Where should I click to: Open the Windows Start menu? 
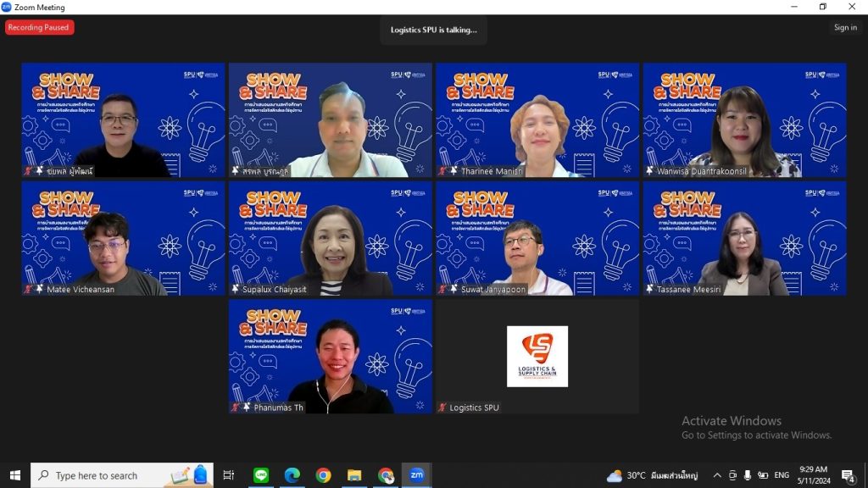click(x=15, y=475)
